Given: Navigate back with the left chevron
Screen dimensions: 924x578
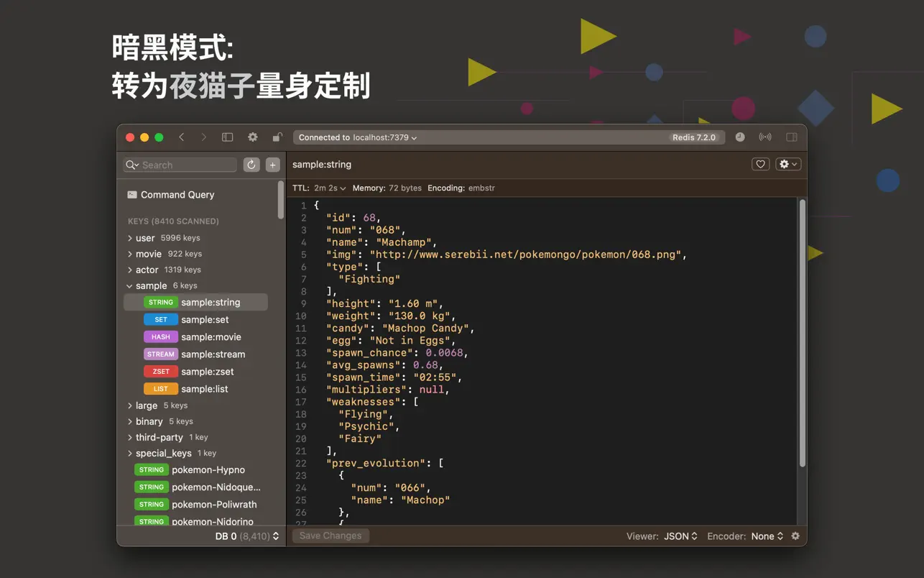Looking at the screenshot, I should [x=182, y=137].
